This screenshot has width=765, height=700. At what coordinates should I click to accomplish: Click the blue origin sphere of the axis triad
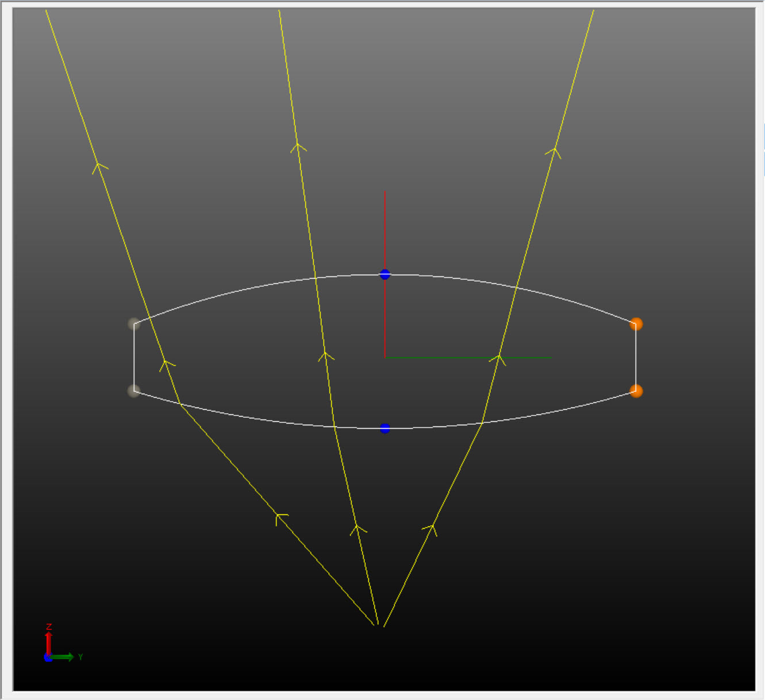click(x=48, y=657)
